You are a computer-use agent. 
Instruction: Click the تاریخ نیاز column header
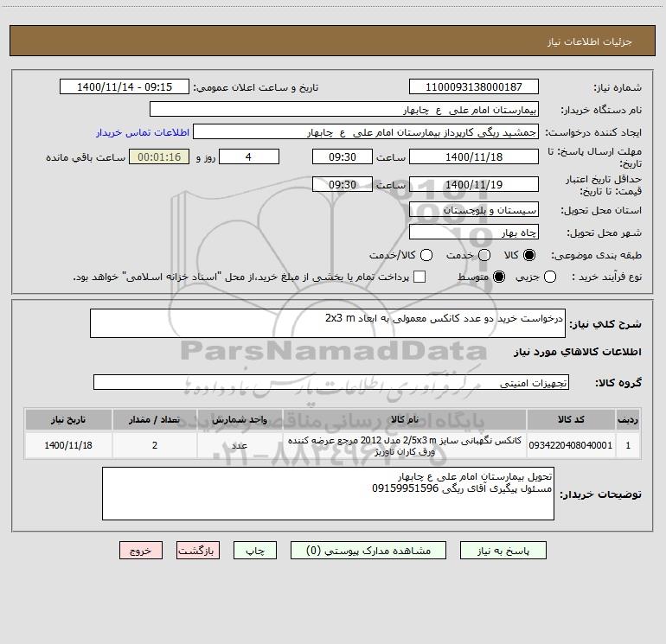(68, 419)
